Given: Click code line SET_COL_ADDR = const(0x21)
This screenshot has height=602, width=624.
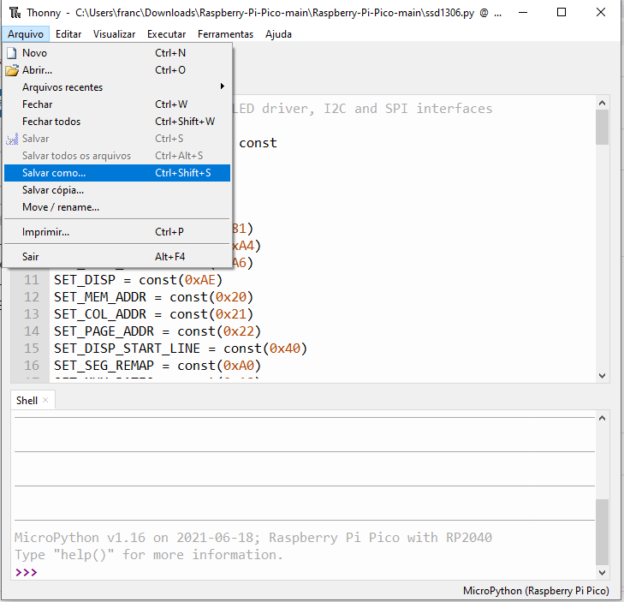Looking at the screenshot, I should tap(154, 314).
